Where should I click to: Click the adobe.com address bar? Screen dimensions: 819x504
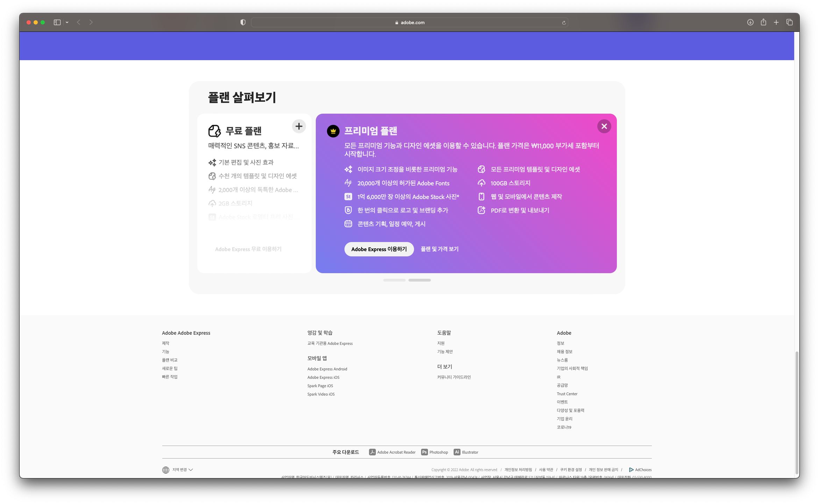click(409, 22)
